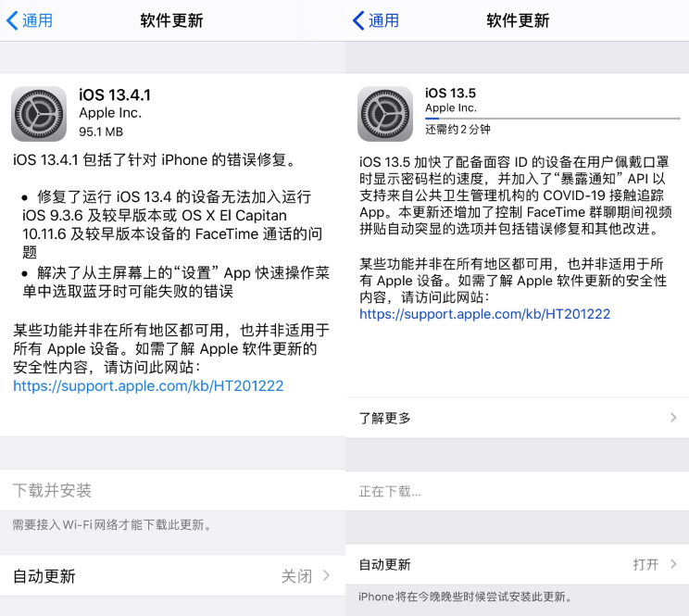Screen dimensions: 689x616
Task: Open the 了解更多 row
Action: tap(517, 418)
